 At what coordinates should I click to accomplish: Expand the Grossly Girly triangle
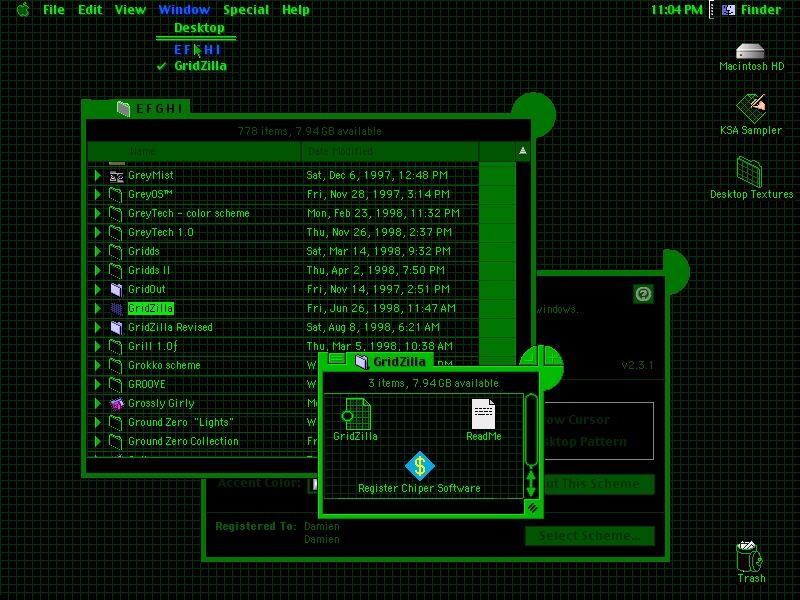(97, 404)
